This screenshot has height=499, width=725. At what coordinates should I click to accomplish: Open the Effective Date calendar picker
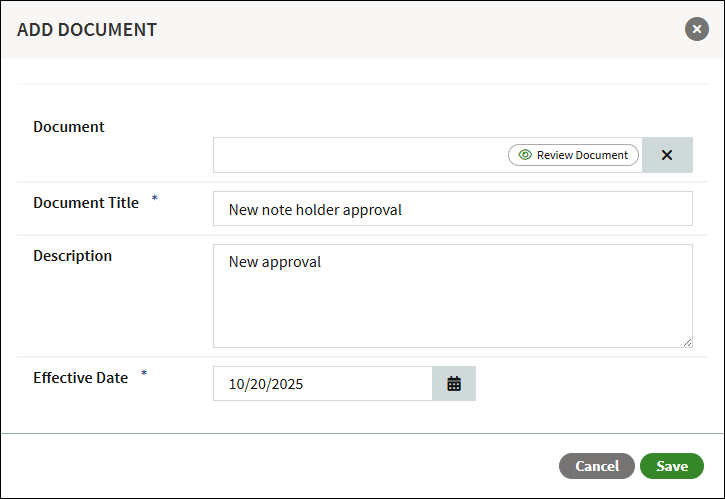pos(454,383)
